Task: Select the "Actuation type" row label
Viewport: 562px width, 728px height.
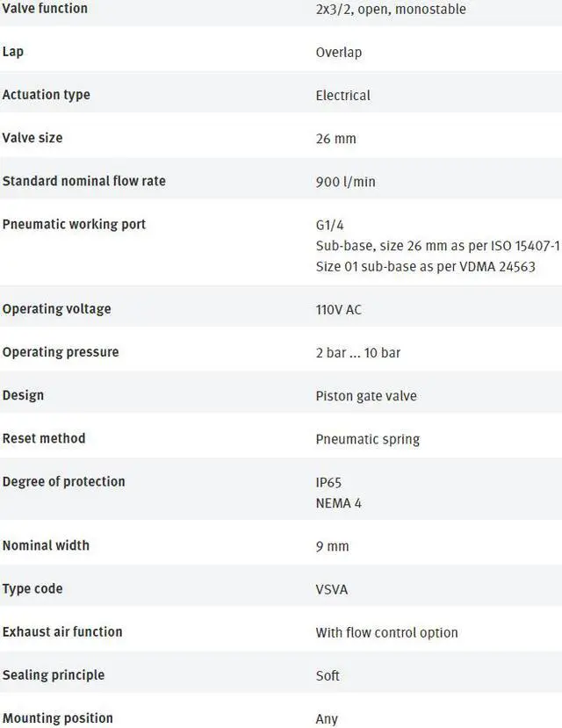Action: click(x=46, y=95)
